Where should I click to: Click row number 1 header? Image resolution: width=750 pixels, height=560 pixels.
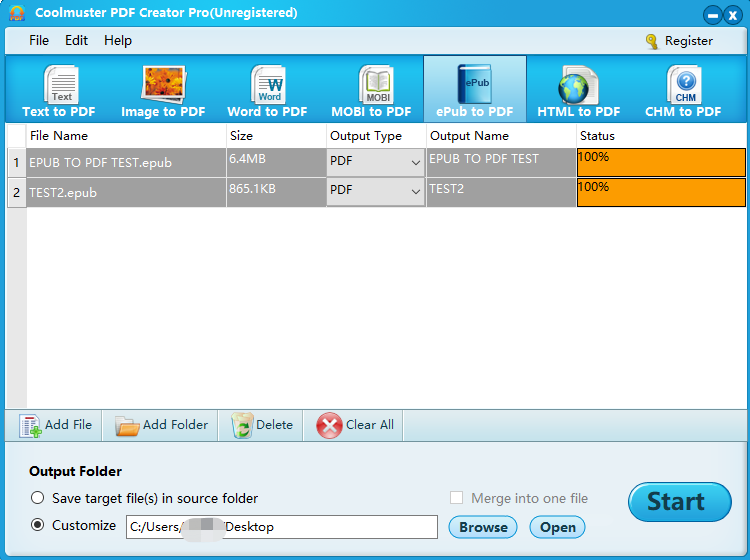point(17,163)
